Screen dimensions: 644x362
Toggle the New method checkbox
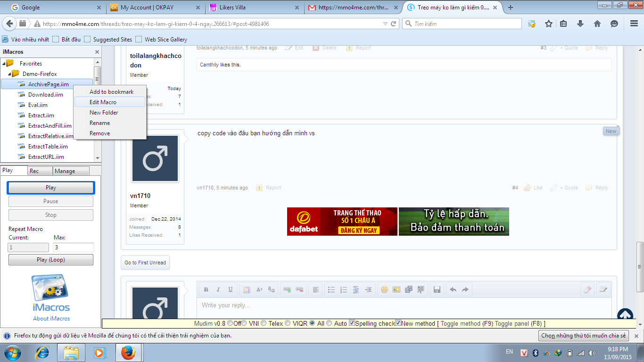click(398, 323)
